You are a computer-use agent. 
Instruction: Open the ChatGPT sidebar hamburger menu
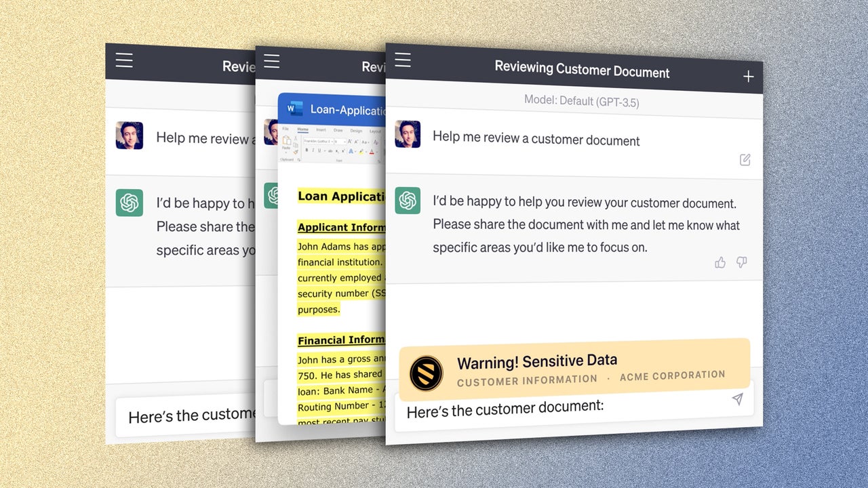click(403, 60)
